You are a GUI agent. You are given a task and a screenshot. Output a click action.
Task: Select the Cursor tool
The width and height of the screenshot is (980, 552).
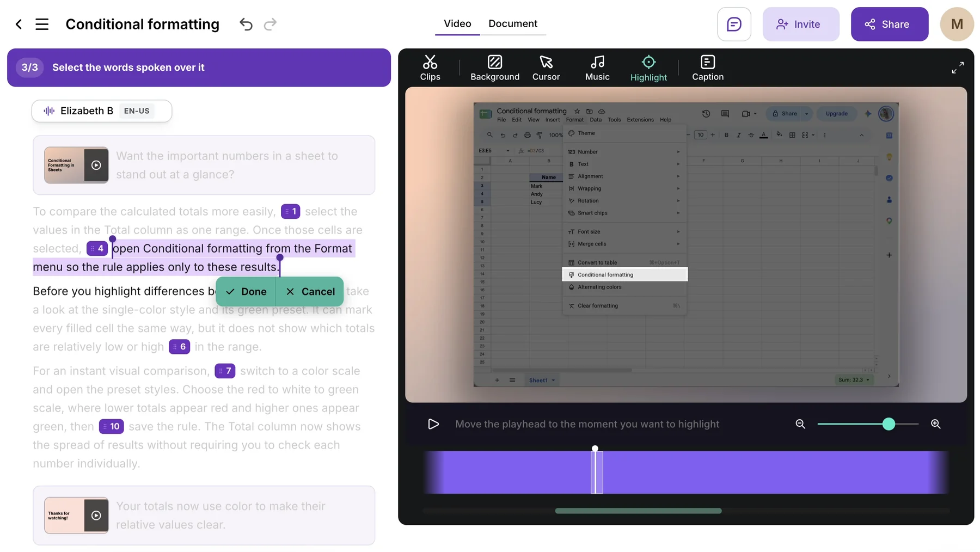[546, 68]
